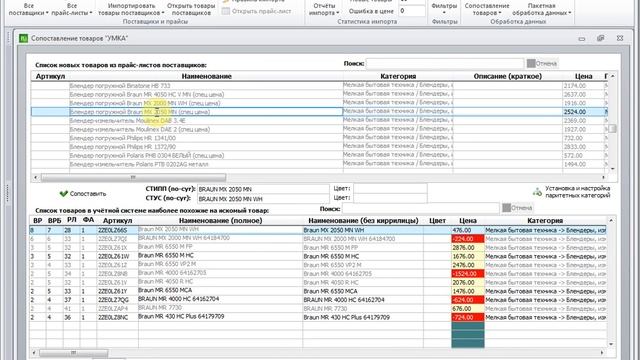
Task: Click up arrow of lower table vertical scrollbar
Action: 611,220
